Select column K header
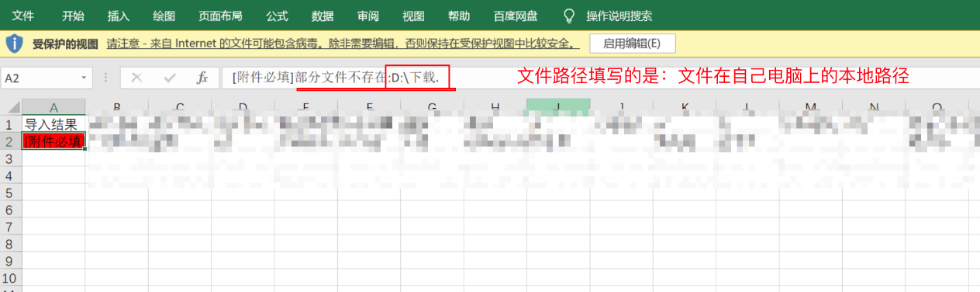The height and width of the screenshot is (292, 980). (684, 107)
